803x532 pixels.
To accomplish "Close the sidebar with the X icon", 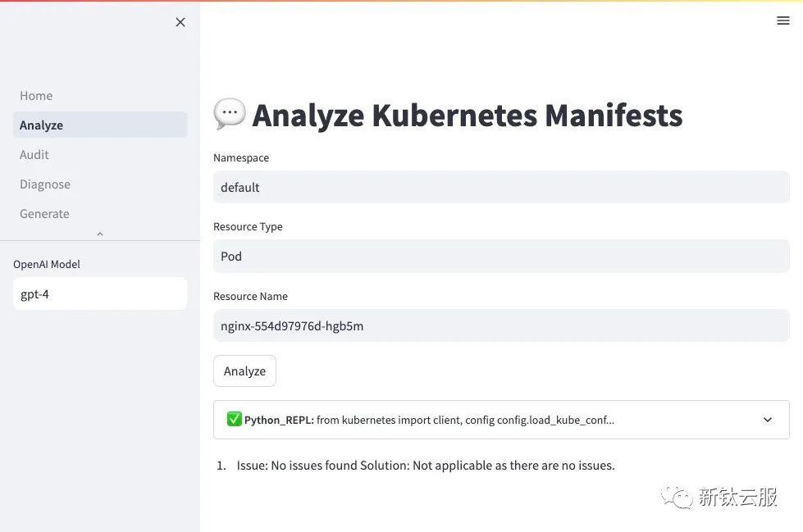I will coord(180,22).
